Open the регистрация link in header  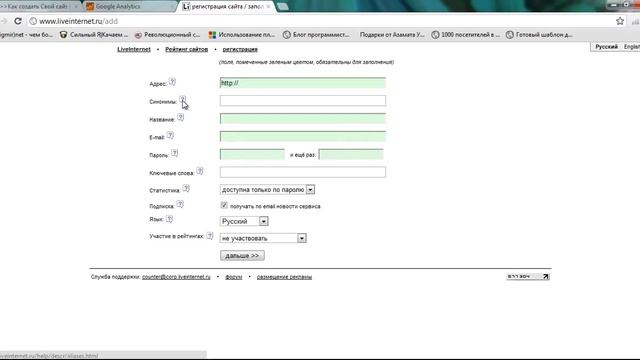[x=240, y=49]
